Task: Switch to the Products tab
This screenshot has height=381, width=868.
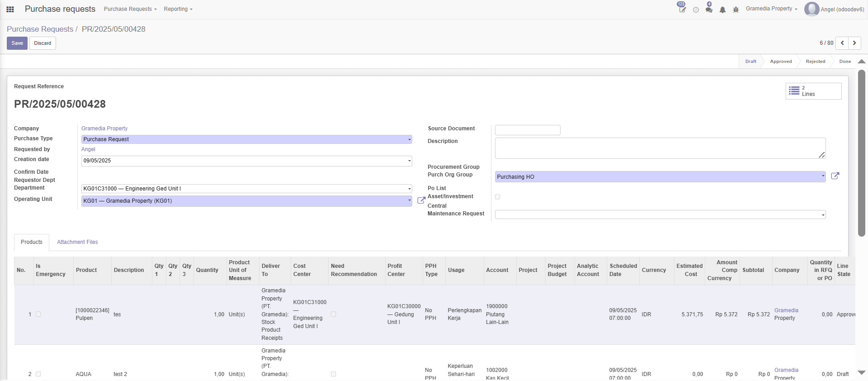Action: click(x=32, y=242)
